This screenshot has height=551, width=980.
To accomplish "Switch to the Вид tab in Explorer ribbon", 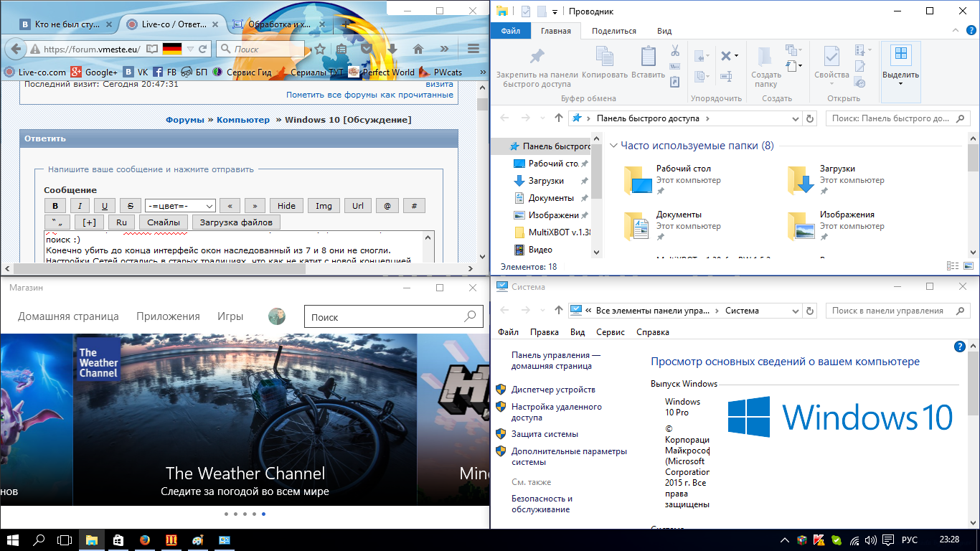I will click(x=664, y=31).
